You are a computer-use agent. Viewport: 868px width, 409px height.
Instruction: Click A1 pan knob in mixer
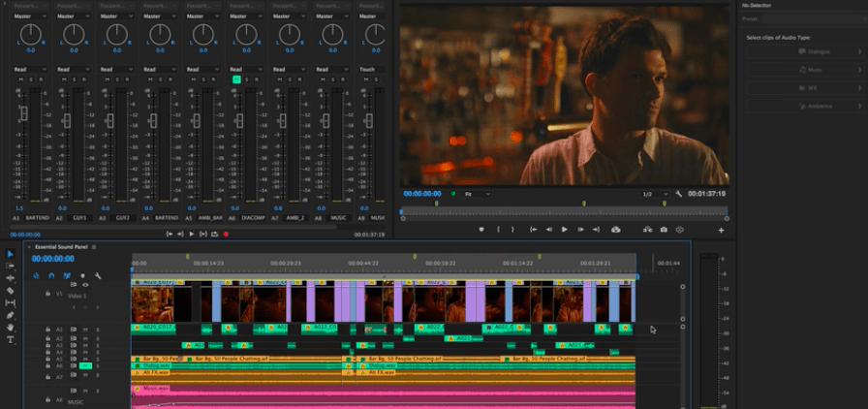tap(30, 34)
